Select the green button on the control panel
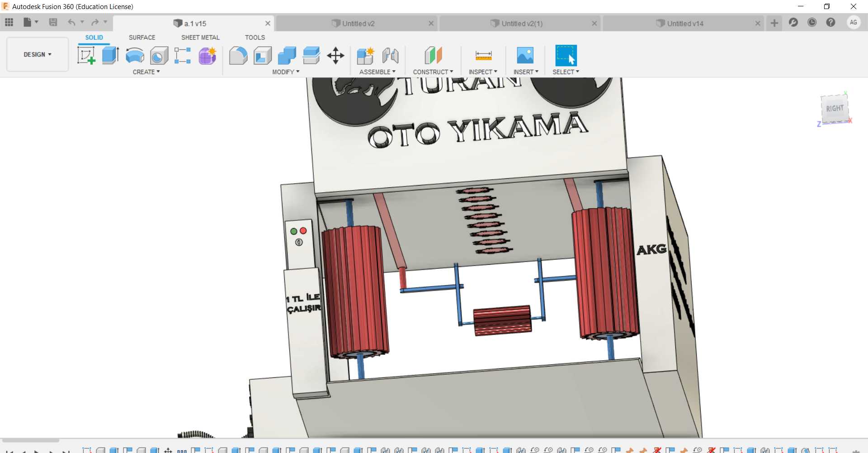 [294, 232]
